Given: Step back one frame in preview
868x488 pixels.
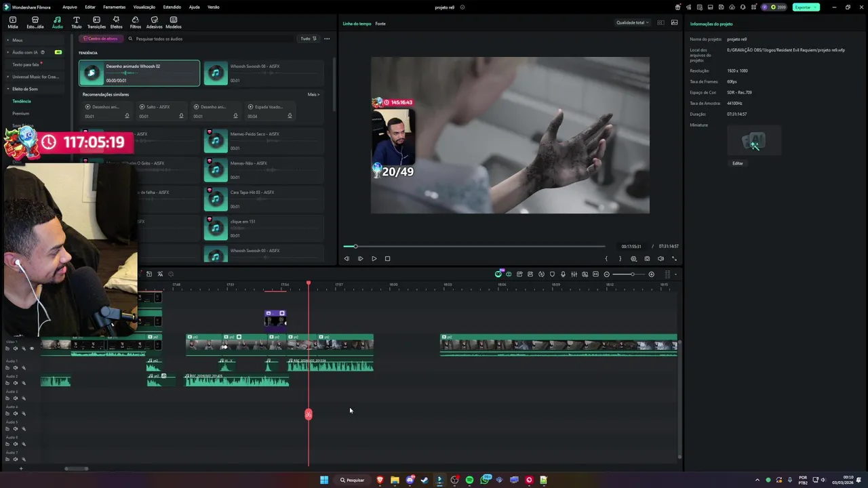Looking at the screenshot, I should coord(347,258).
